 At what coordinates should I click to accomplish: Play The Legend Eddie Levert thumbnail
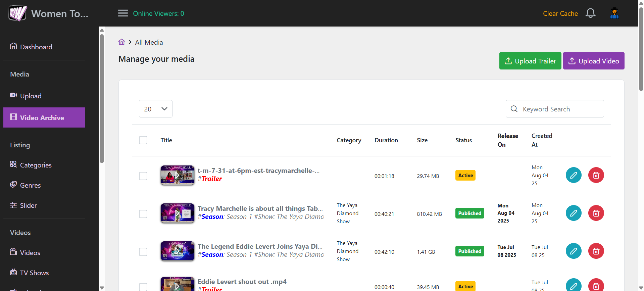tap(178, 251)
